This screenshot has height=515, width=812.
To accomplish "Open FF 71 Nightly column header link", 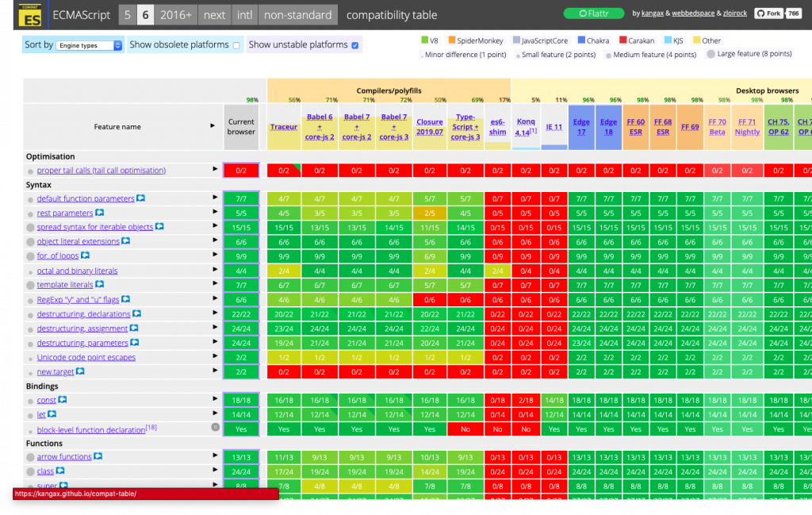I will point(747,127).
